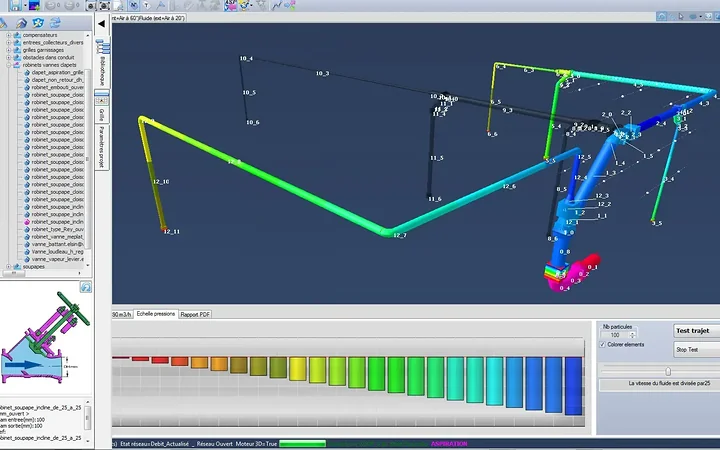
Task: Click the blue ellipse shape icon above viewport
Action: [x=693, y=17]
